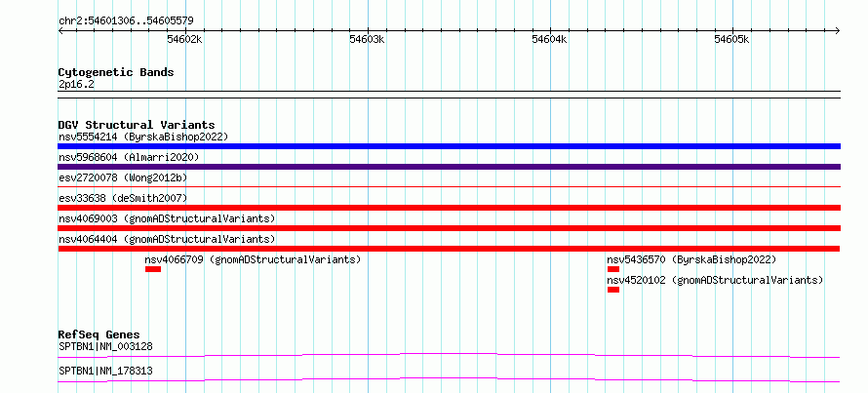Click the chr2:54601306..54605579 region label
Image resolution: width=868 pixels, height=393 pixels.
[x=126, y=20]
